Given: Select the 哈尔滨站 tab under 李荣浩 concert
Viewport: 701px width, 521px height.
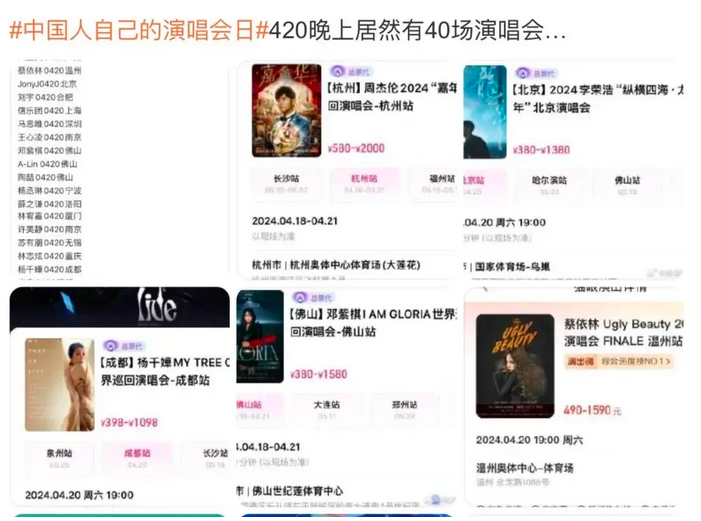Looking at the screenshot, I should click(549, 185).
